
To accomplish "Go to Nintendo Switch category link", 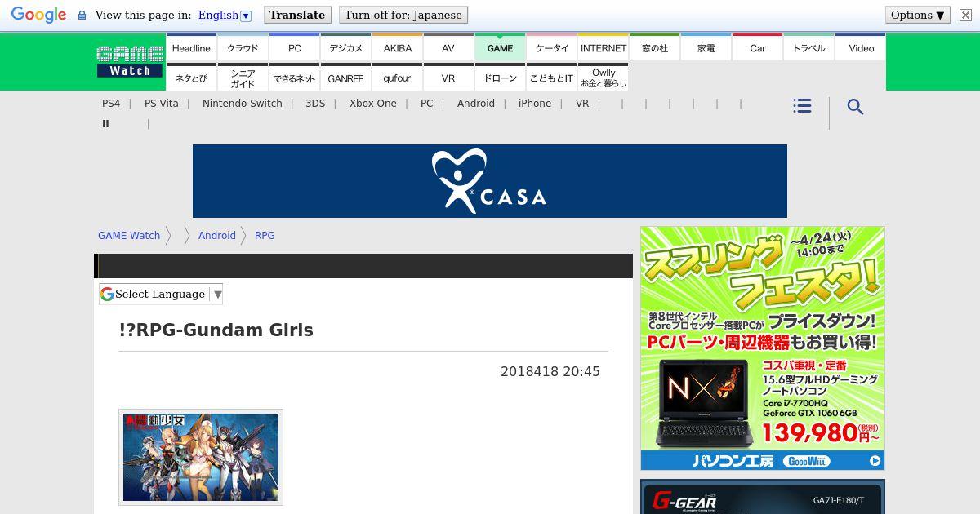I will point(243,104).
